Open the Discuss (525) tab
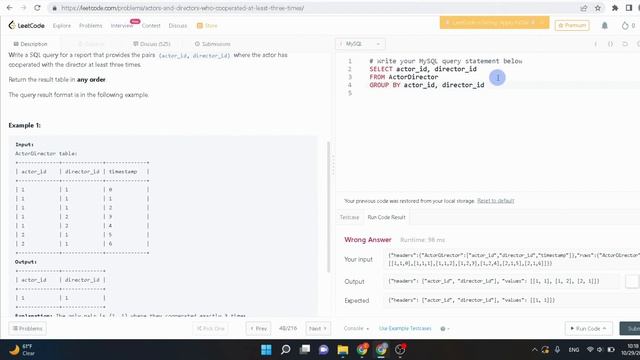This screenshot has width=640, height=360. pyautogui.click(x=152, y=44)
